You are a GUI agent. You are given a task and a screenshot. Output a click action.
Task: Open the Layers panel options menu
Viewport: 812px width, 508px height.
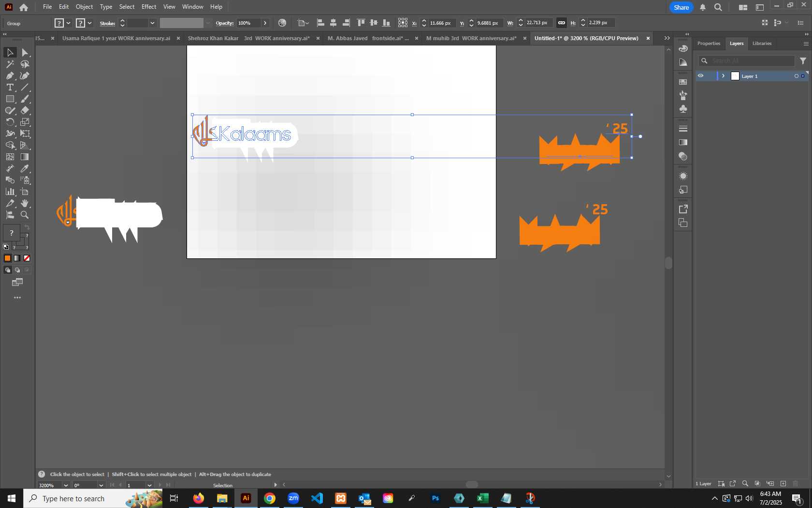point(806,44)
